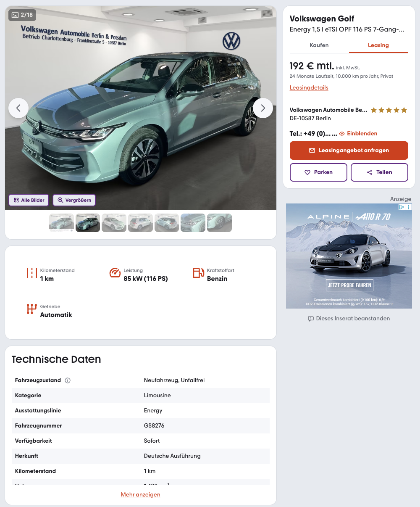Select the first thumbnail in photo strip

coord(62,223)
